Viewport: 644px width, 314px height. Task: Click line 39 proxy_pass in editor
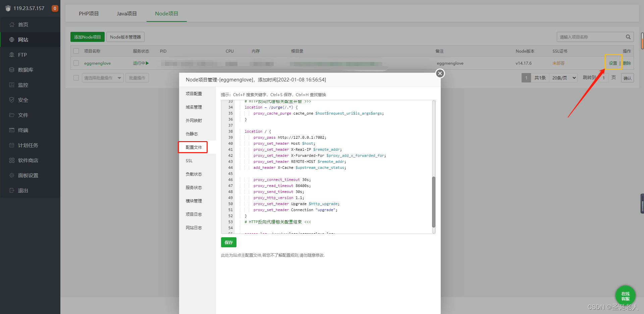[290, 137]
